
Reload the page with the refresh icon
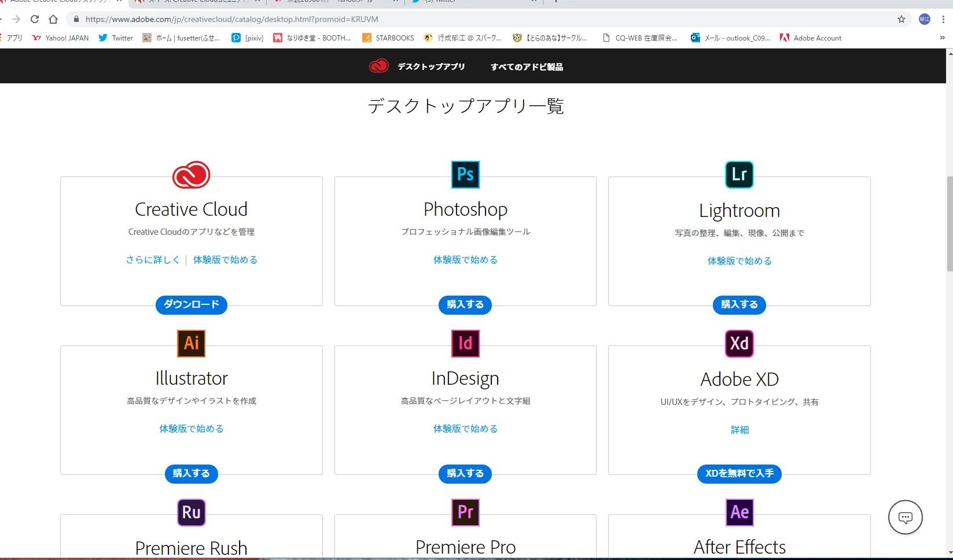(x=35, y=19)
